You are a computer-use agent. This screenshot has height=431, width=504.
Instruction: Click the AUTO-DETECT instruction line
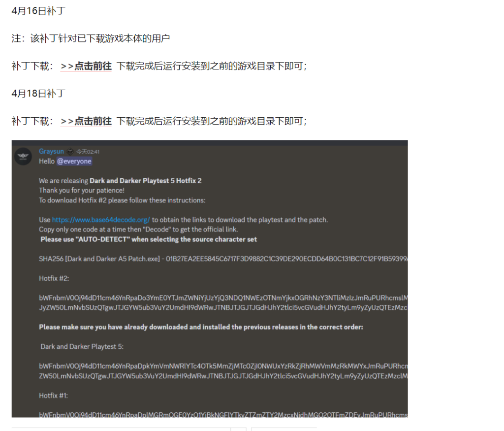[x=149, y=239]
